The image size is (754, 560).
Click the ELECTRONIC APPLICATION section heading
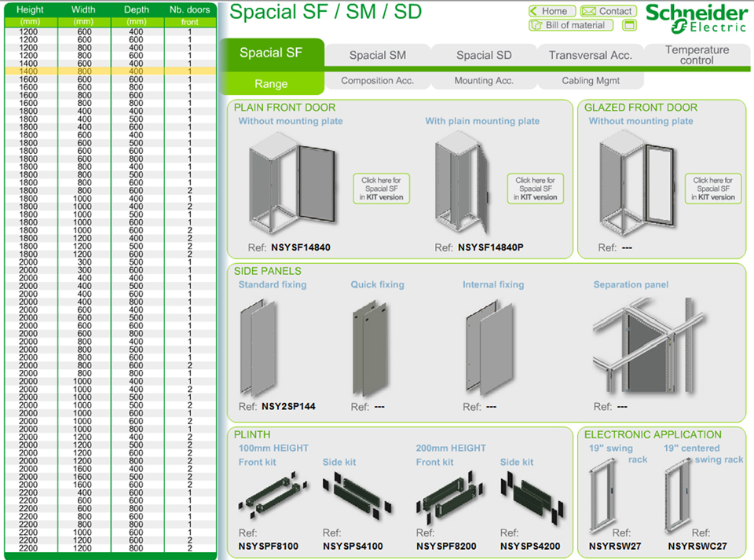(653, 434)
